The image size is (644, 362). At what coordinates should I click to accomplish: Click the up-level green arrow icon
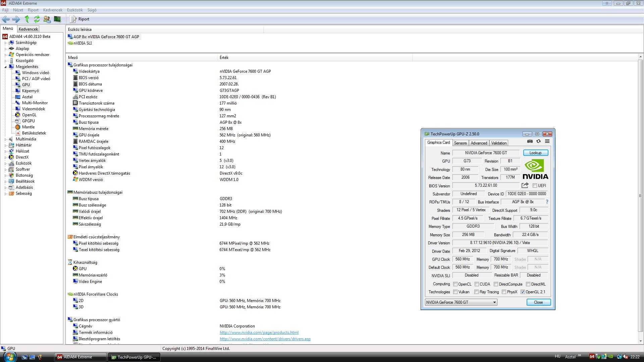27,19
